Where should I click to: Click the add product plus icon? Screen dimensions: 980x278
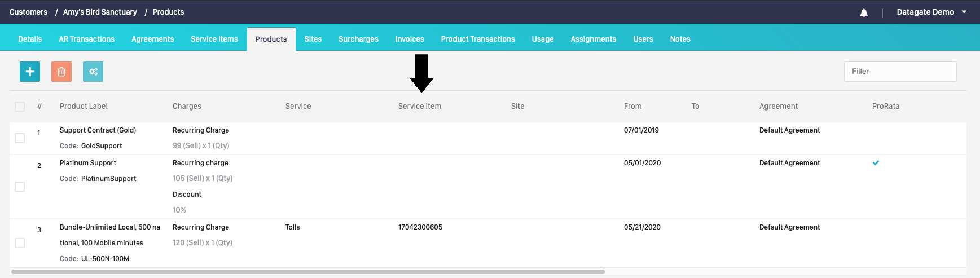(x=30, y=72)
